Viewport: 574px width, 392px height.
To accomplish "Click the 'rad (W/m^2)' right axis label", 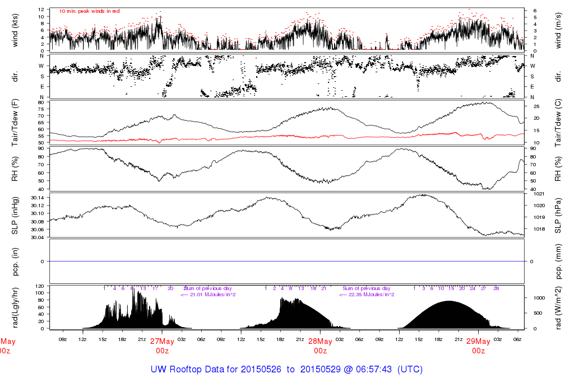I will [559, 307].
